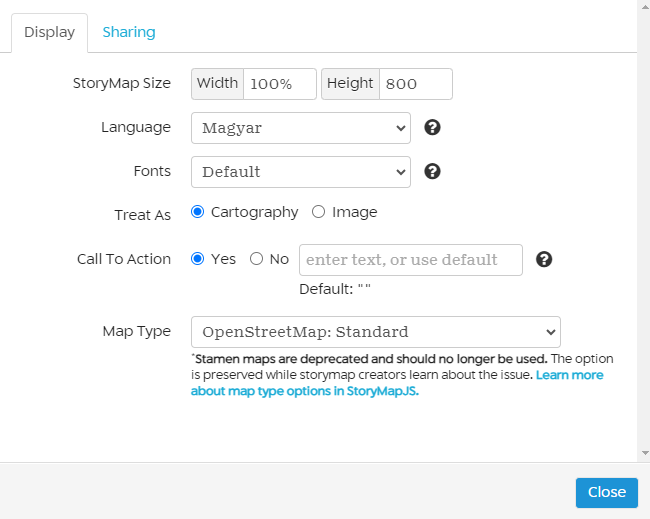Choose the Image option for Treat As

click(319, 212)
